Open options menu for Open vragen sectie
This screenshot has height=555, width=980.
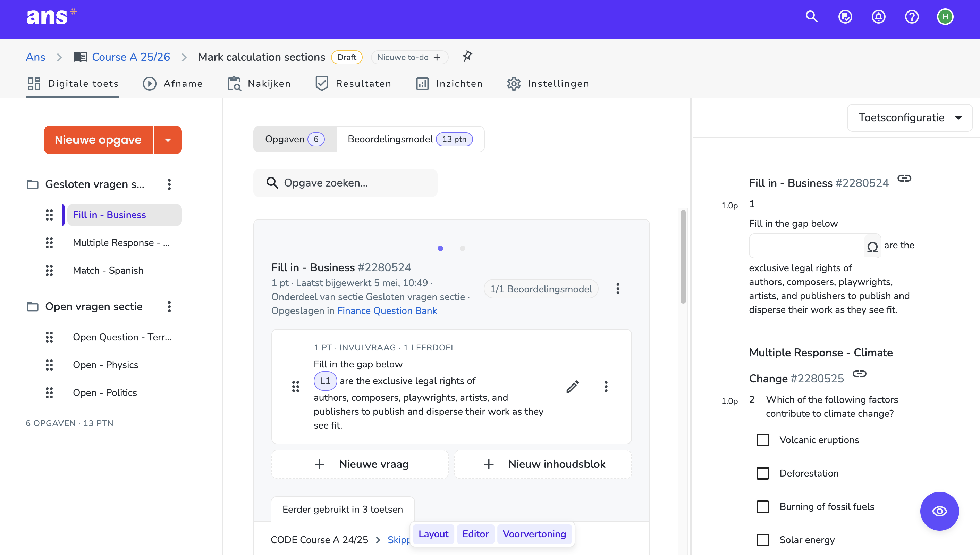tap(169, 306)
